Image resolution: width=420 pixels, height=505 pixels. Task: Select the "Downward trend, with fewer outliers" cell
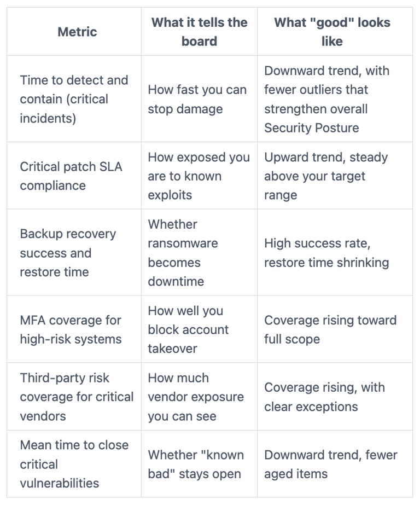(335, 99)
